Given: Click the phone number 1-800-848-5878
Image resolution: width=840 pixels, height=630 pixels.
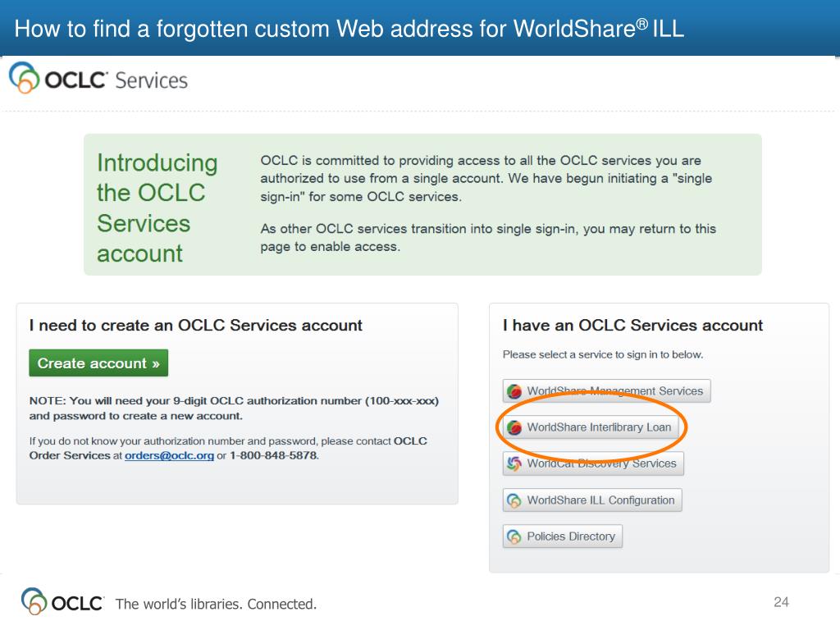Looking at the screenshot, I should (274, 455).
